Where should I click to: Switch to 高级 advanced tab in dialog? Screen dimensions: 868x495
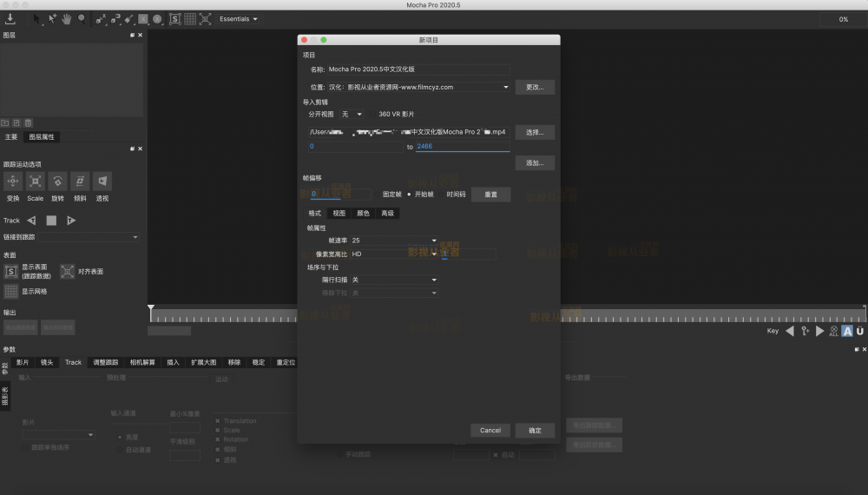387,213
